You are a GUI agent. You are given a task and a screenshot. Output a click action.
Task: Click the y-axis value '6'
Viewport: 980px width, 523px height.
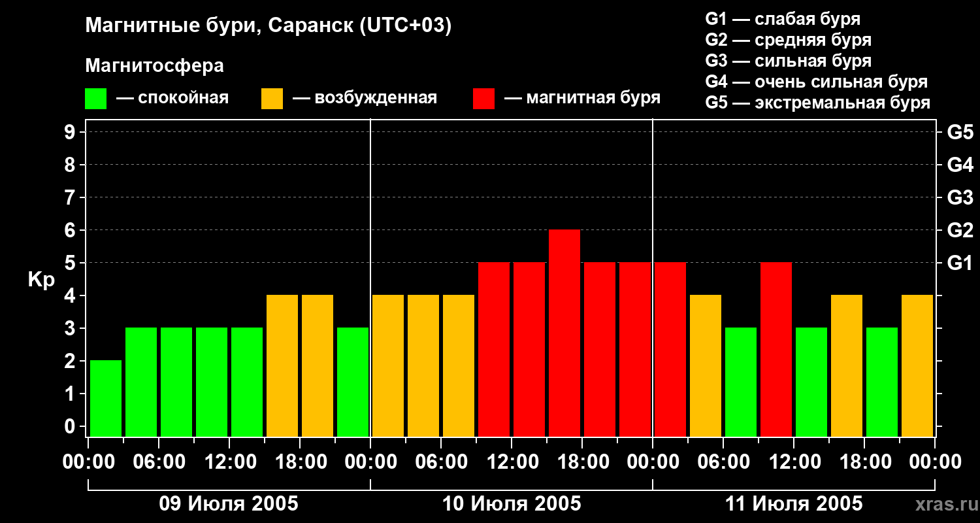[x=71, y=230]
